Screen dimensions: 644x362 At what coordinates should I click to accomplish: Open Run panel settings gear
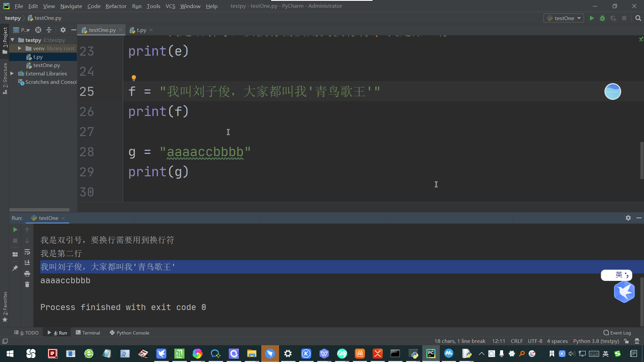628,218
